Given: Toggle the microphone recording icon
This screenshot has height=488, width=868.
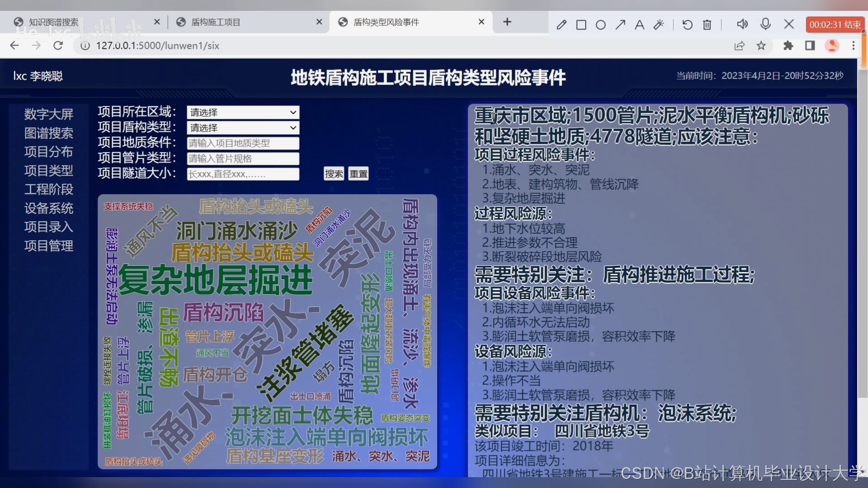Looking at the screenshot, I should pos(765,24).
